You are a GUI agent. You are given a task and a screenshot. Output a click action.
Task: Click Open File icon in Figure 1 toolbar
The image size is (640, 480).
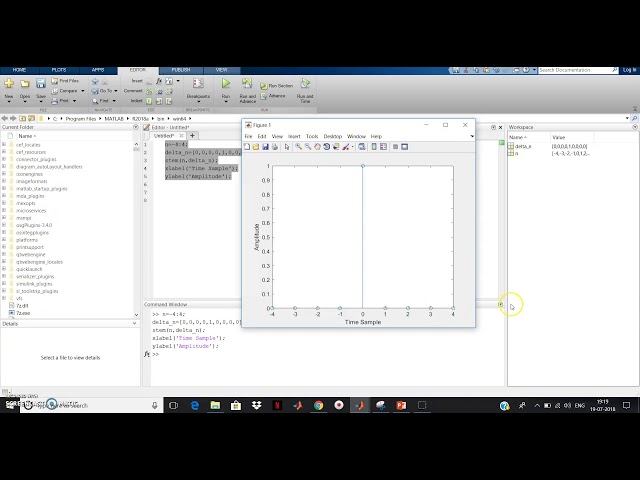click(x=256, y=147)
